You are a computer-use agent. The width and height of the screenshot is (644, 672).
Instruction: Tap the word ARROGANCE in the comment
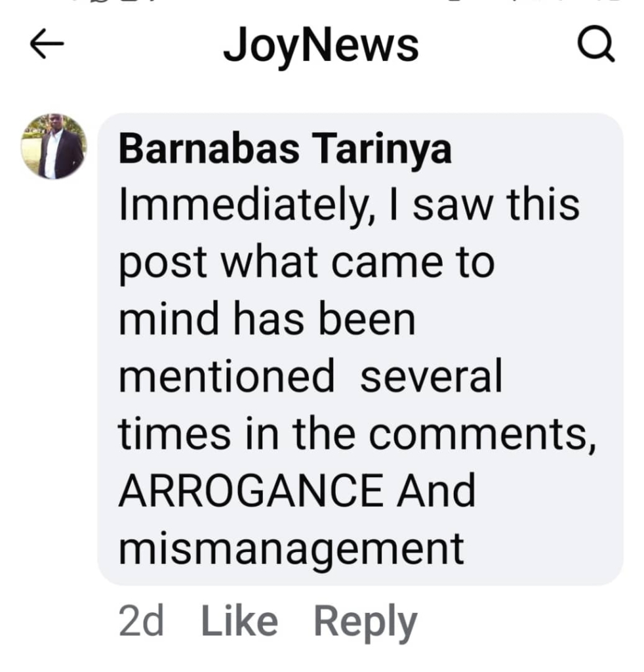pos(251,490)
